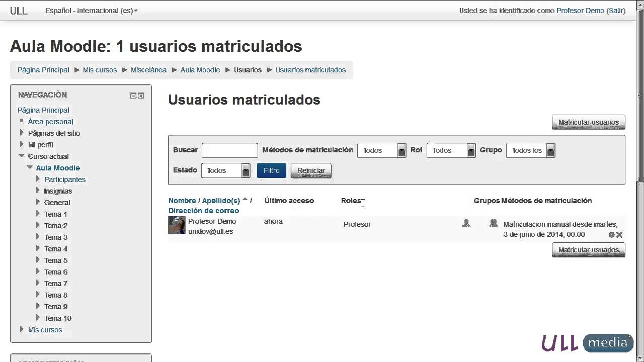Click the 'Profesor Demo' name in table row
Viewport: 644px width, 362px height.
(212, 221)
